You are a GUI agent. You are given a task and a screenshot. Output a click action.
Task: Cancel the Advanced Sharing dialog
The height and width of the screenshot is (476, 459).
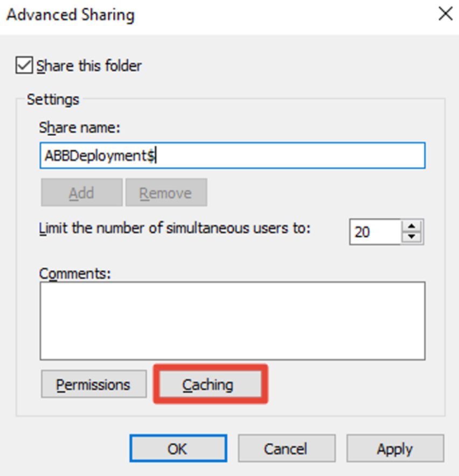pyautogui.click(x=287, y=449)
